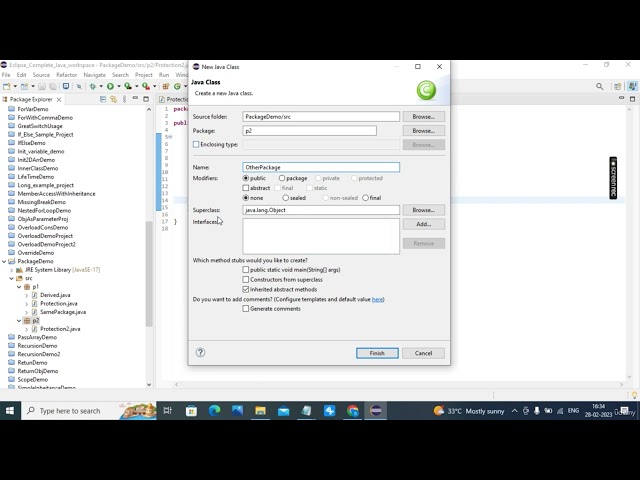This screenshot has width=640, height=480.
Task: Click the search magnifier icon in Eclipse toolbar
Action: 600,86
